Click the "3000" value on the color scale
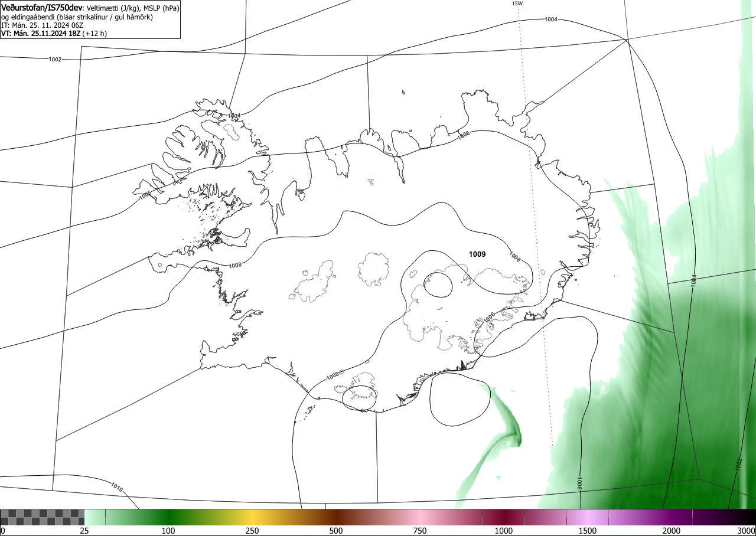Screen dimensions: 756x536 tap(747, 531)
